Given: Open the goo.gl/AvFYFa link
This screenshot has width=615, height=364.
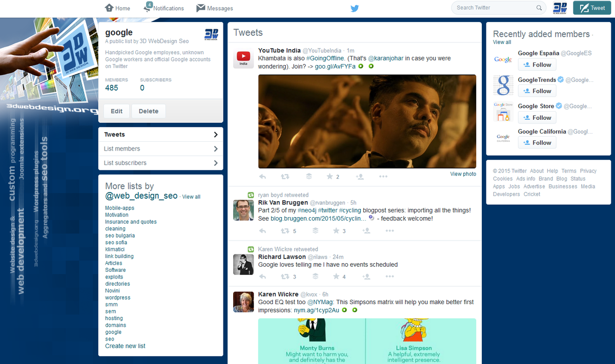Looking at the screenshot, I should [x=335, y=67].
